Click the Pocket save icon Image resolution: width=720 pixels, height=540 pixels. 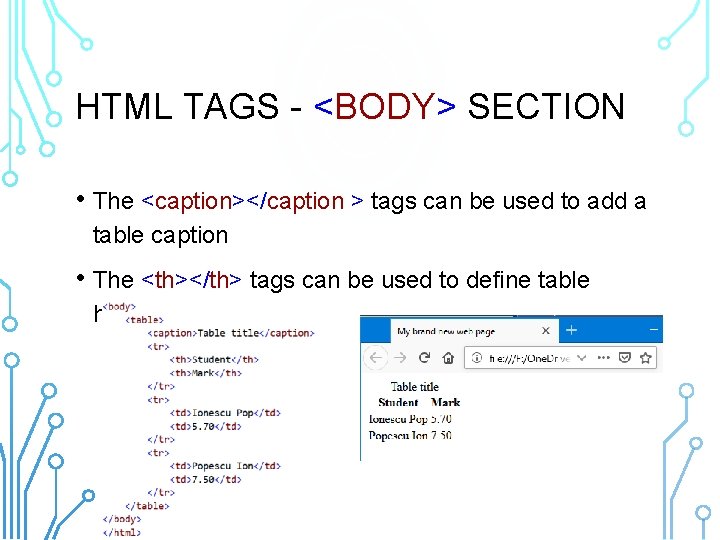624,358
